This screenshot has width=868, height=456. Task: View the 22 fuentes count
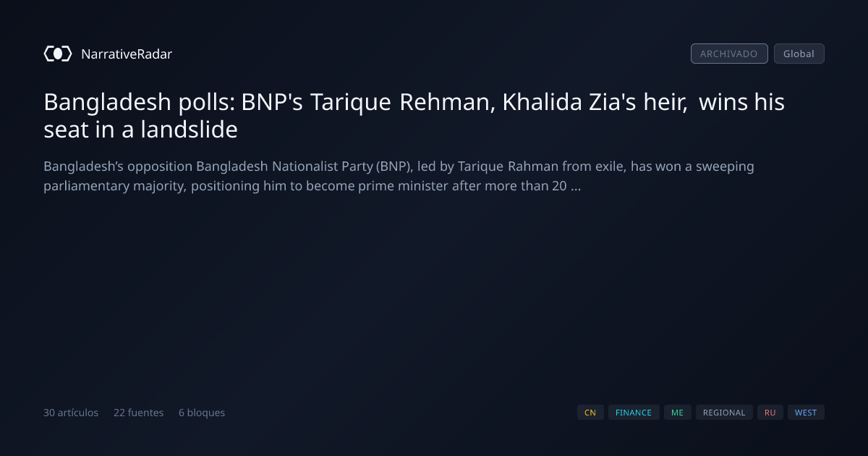pyautogui.click(x=138, y=413)
